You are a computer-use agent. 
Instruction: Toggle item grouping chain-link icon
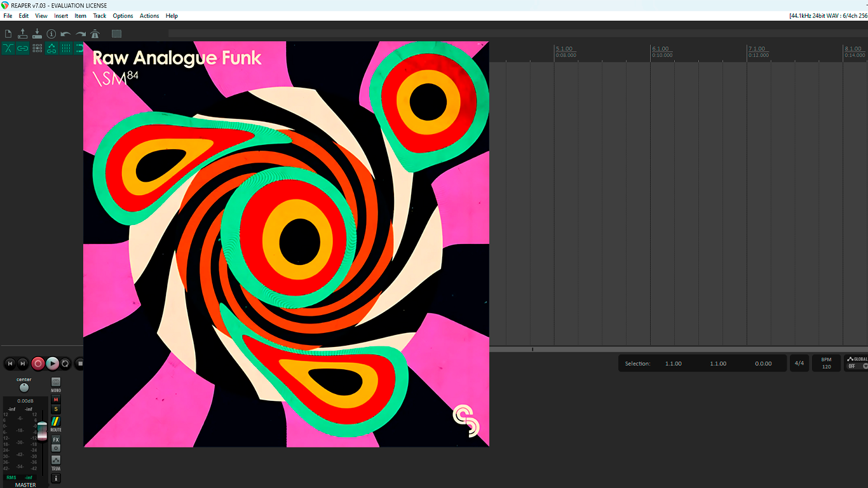click(x=23, y=48)
